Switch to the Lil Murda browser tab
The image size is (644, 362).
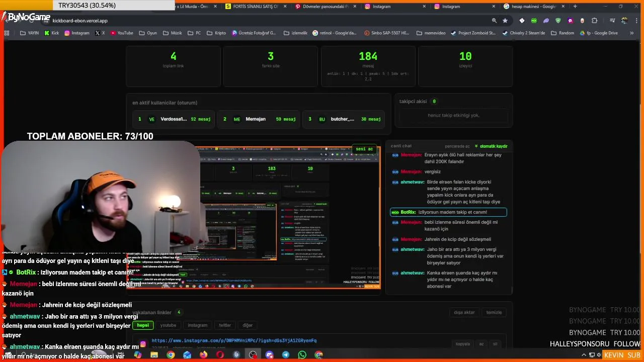pyautogui.click(x=194, y=7)
